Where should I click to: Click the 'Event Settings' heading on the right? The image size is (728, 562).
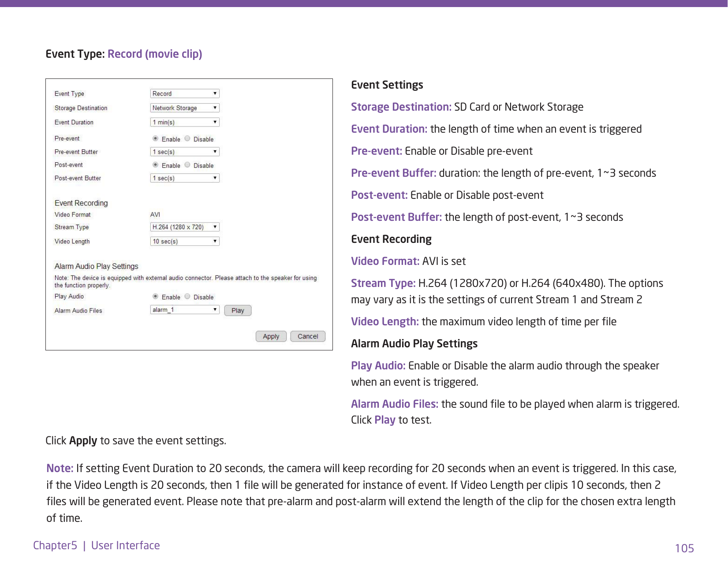point(387,85)
